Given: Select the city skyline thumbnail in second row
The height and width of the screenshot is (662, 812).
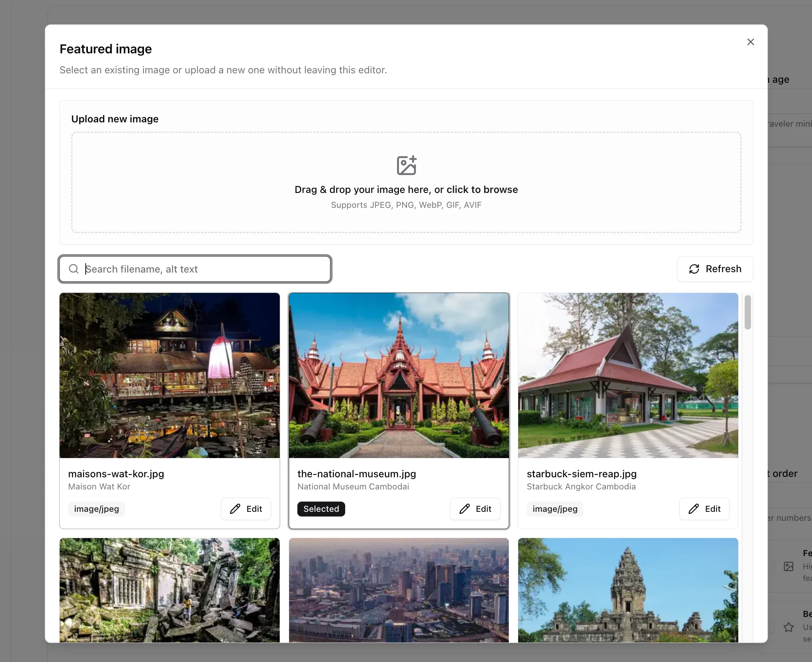Looking at the screenshot, I should [399, 590].
